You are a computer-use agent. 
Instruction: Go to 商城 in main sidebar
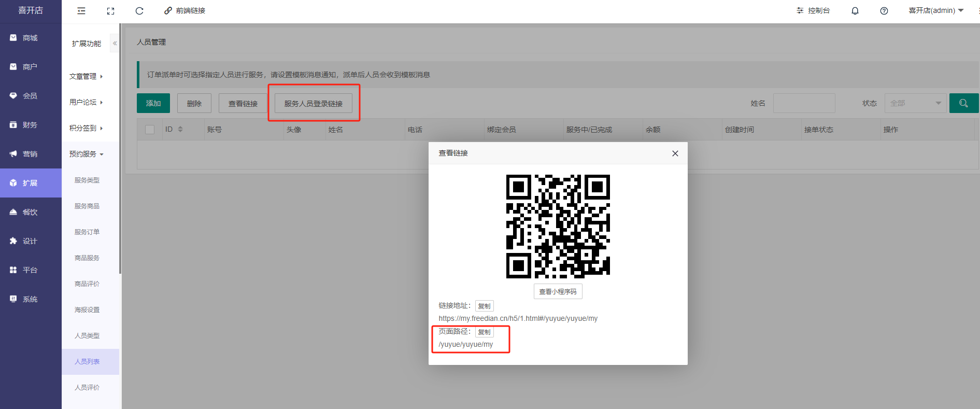coord(31,38)
